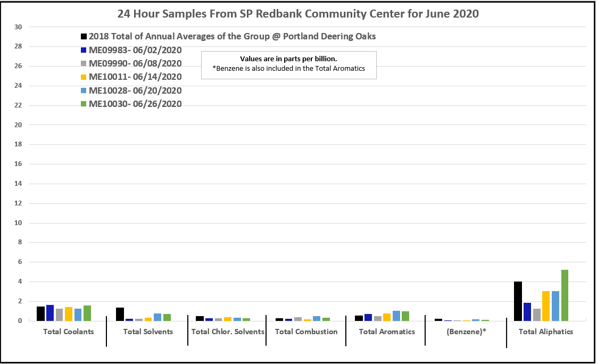
Task: Select the gray ME09990 legend swatch
Action: (x=84, y=64)
